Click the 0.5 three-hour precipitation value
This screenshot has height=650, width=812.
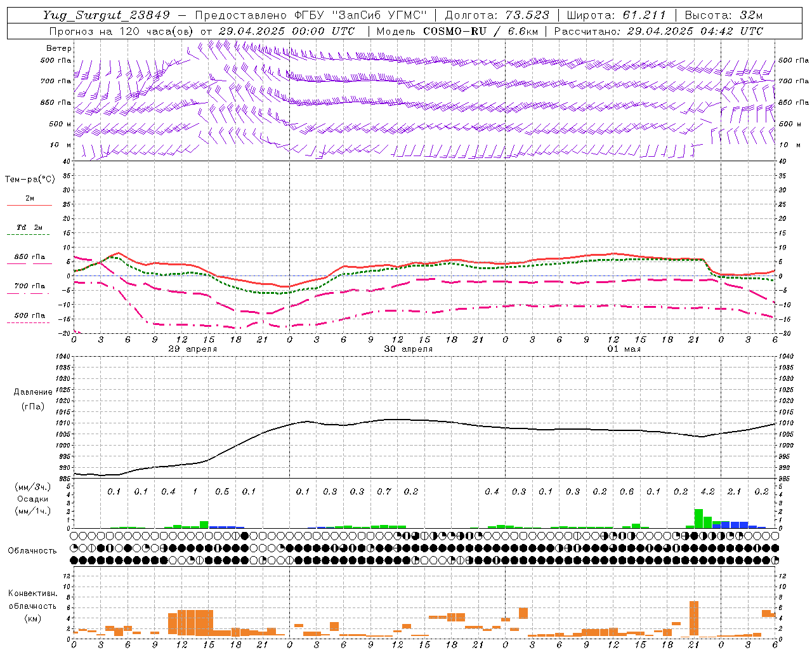(x=222, y=492)
